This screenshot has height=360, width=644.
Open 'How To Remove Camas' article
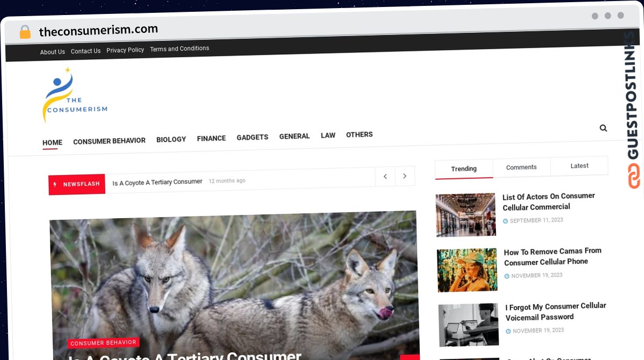[x=553, y=256]
